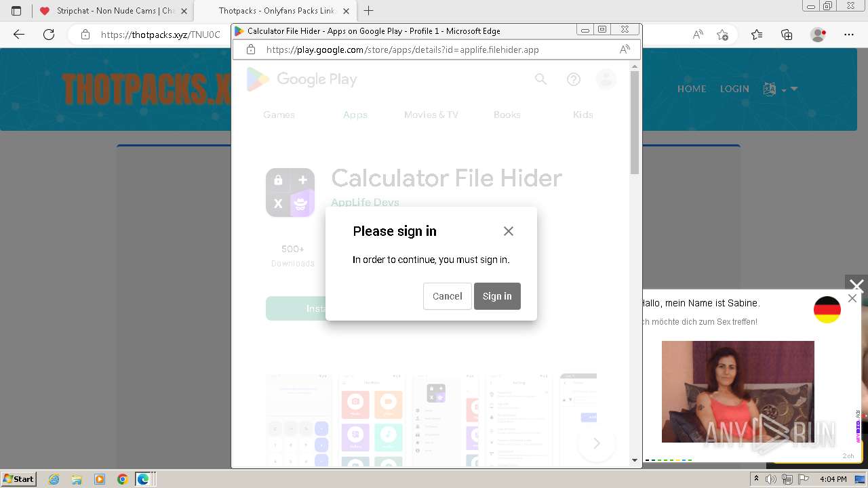Open the first app screenshot thumbnail

(x=298, y=420)
